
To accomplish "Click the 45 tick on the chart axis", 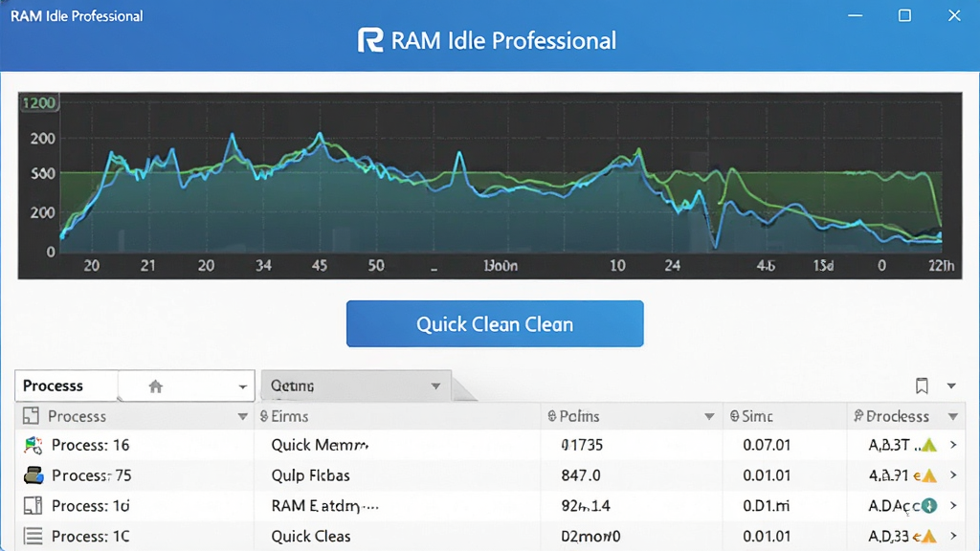I will pyautogui.click(x=320, y=266).
